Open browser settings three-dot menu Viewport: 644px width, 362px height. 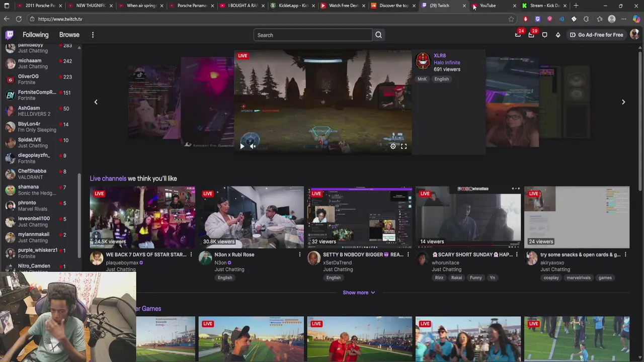click(624, 19)
